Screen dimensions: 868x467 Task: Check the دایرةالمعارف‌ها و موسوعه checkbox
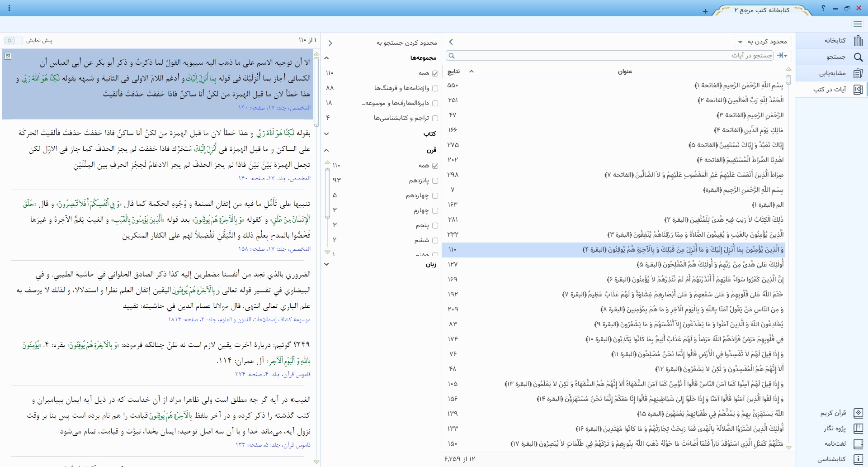point(435,103)
